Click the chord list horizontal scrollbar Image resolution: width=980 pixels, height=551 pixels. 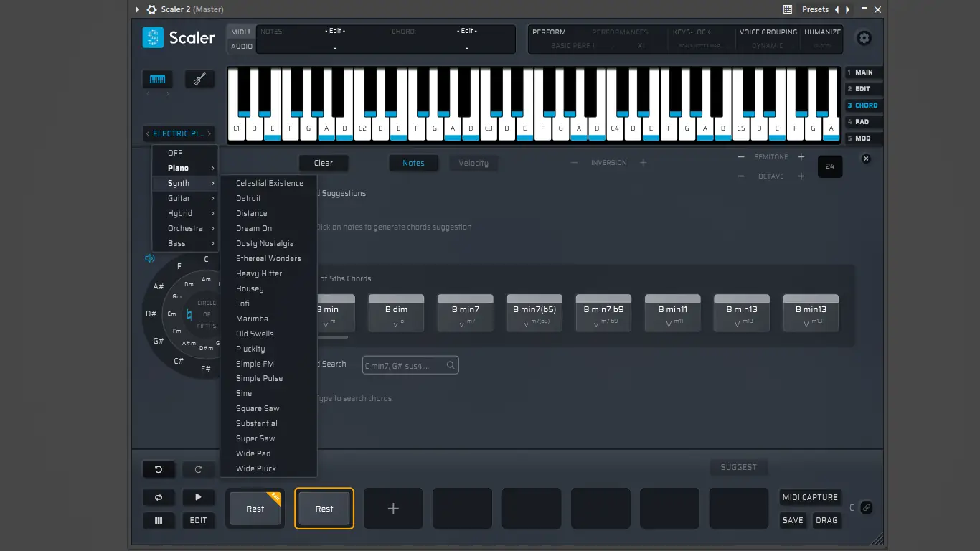331,336
